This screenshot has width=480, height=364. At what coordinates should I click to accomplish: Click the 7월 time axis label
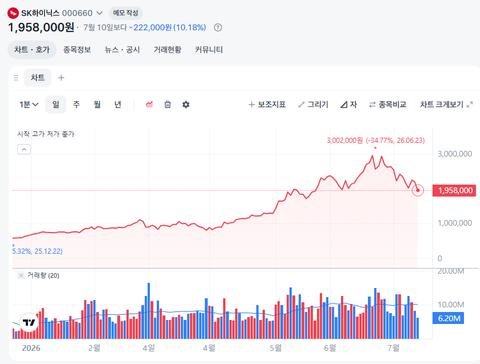point(393,348)
